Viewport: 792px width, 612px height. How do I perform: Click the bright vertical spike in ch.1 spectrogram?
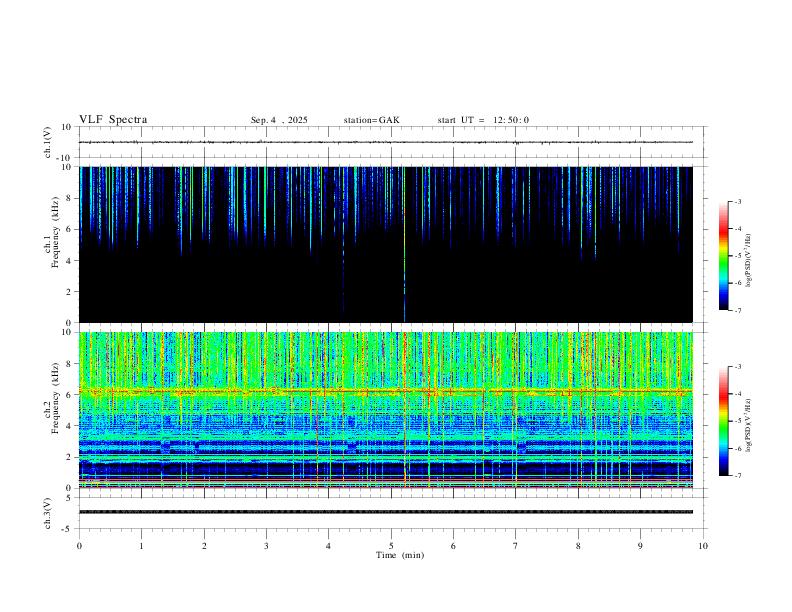tap(405, 244)
